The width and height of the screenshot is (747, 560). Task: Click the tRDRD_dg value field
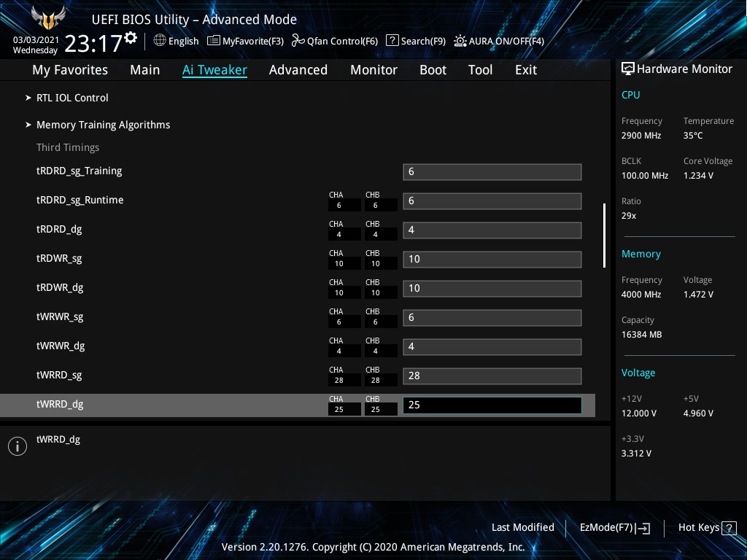coord(492,230)
